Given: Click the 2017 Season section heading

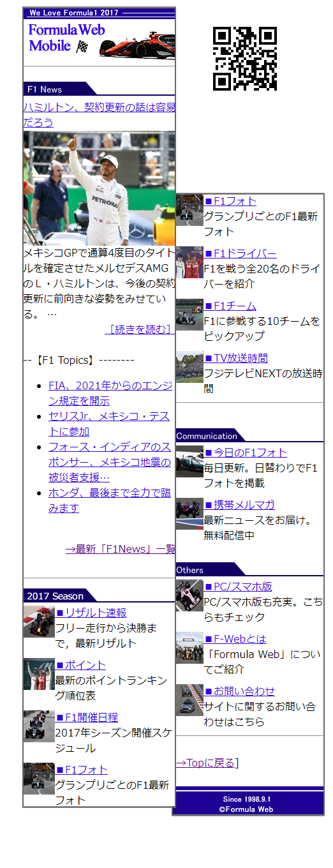Looking at the screenshot, I should pos(55,596).
